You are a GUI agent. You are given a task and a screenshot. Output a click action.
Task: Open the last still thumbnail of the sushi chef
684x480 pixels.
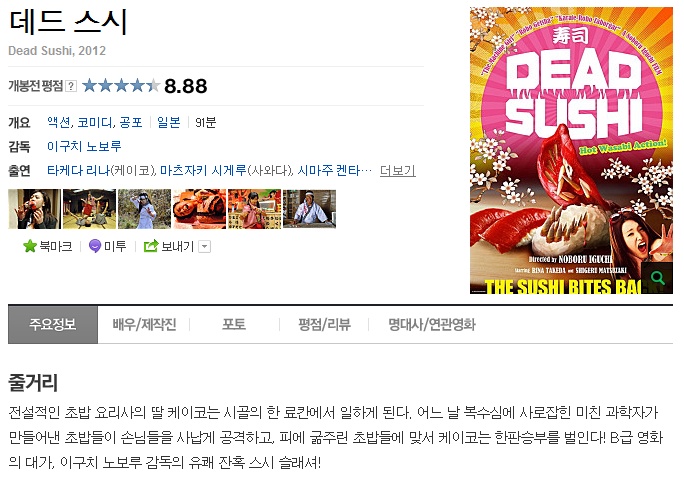[309, 209]
